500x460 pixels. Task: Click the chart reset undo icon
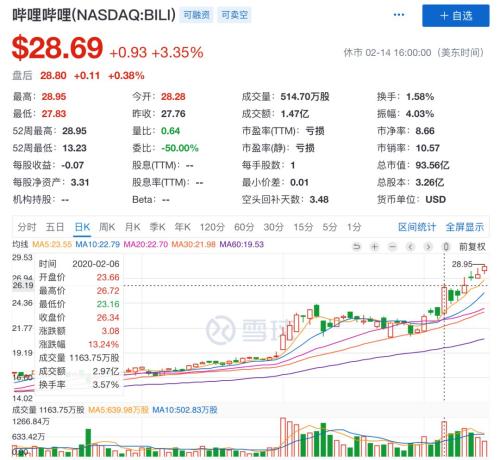pyautogui.click(x=356, y=247)
